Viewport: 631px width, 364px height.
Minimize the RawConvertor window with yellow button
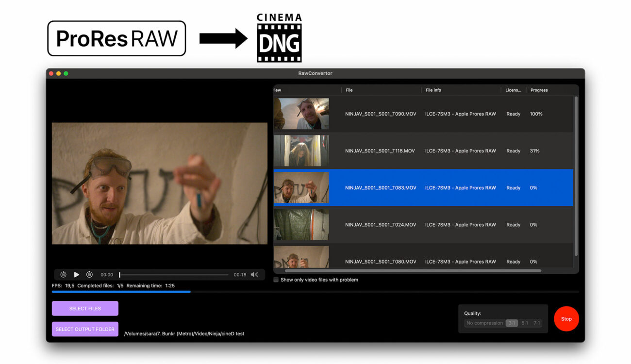[x=59, y=73]
